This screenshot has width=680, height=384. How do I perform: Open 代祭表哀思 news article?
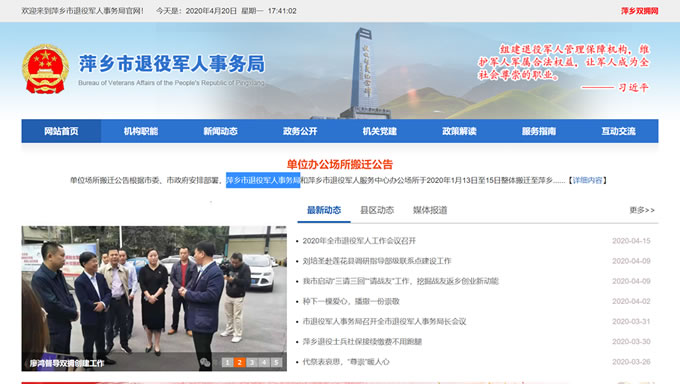click(346, 362)
